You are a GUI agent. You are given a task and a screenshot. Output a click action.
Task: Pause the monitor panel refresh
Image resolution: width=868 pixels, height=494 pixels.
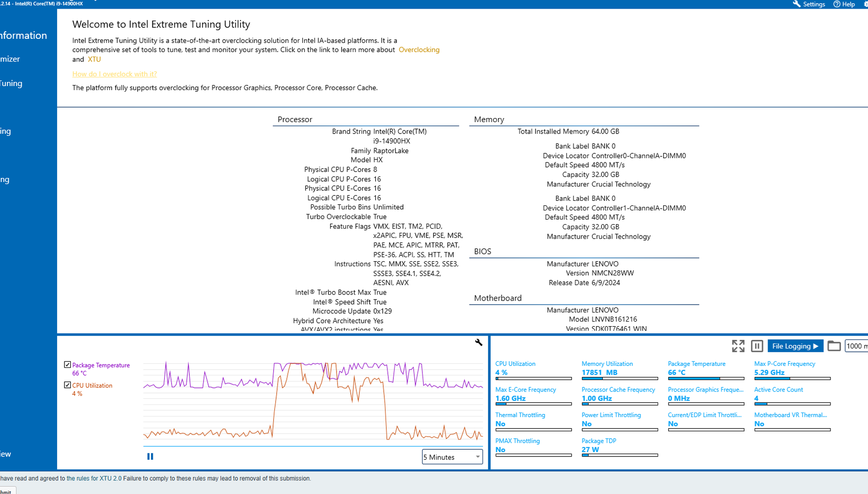click(757, 346)
